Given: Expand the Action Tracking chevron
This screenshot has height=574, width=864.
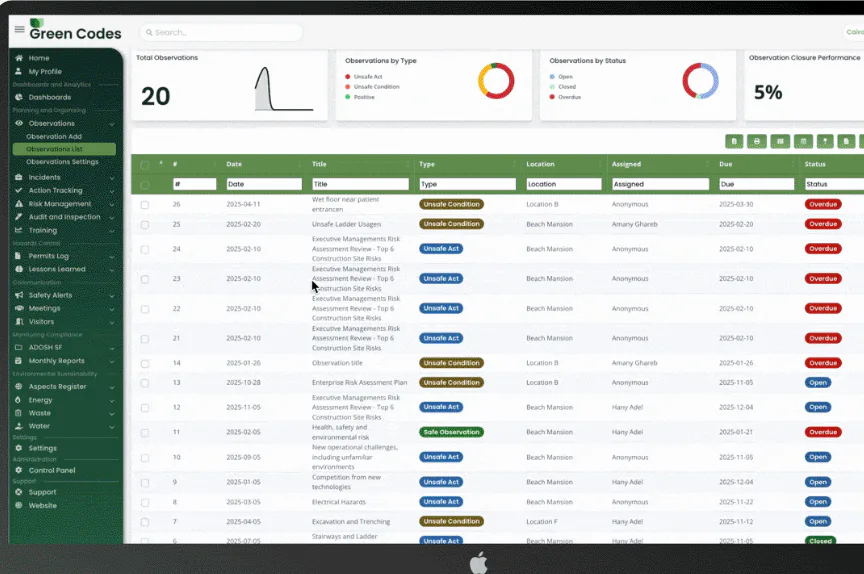Looking at the screenshot, I should click(112, 191).
